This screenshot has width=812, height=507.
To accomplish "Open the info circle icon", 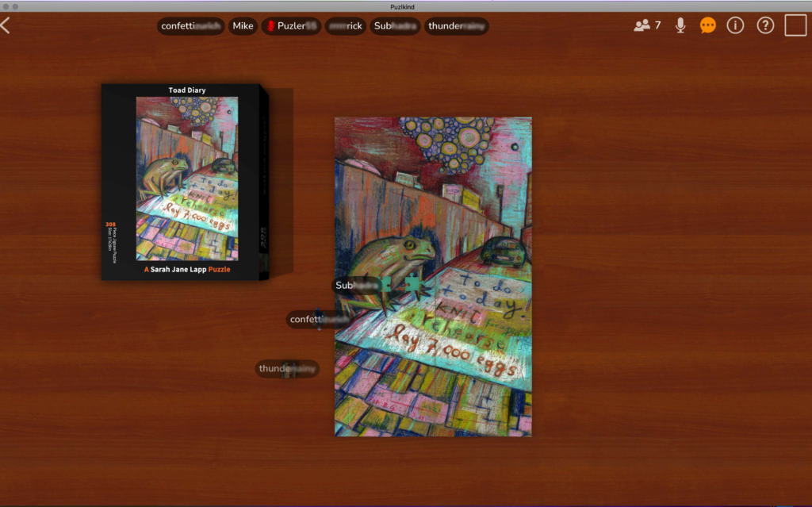I will pyautogui.click(x=735, y=25).
